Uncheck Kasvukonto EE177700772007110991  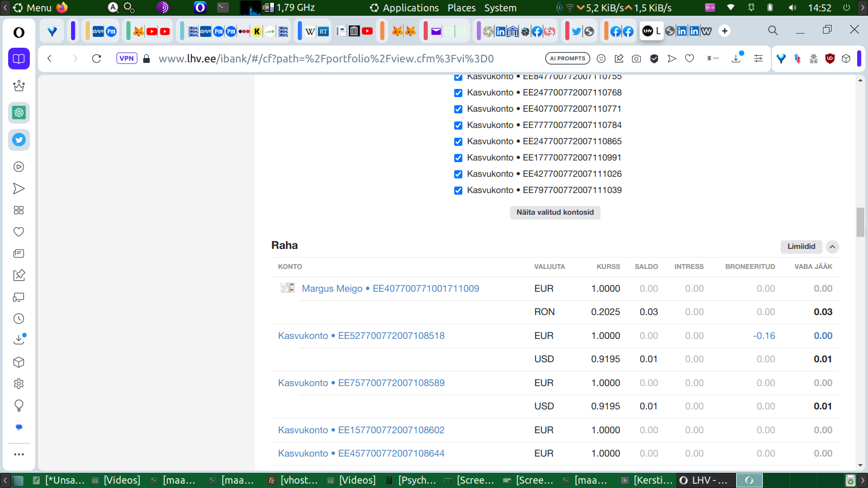click(x=458, y=158)
